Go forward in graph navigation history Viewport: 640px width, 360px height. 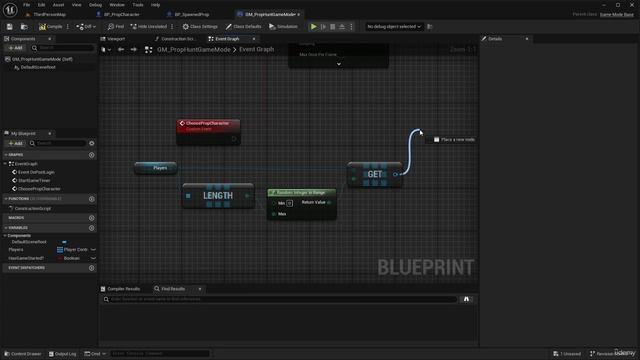coord(133,49)
